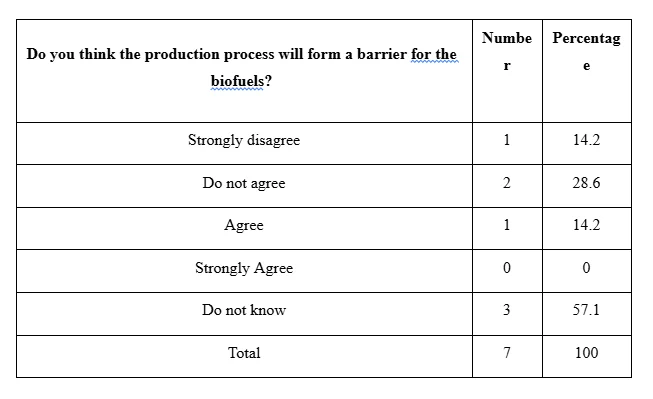The height and width of the screenshot is (399, 653).
Task: Select the 28.6 percentage cell
Action: [x=586, y=183]
